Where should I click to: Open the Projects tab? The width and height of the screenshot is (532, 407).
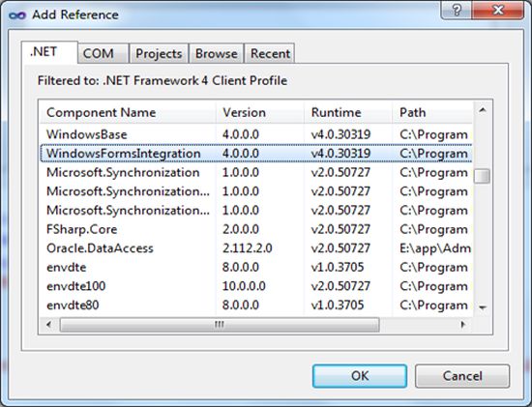[159, 53]
